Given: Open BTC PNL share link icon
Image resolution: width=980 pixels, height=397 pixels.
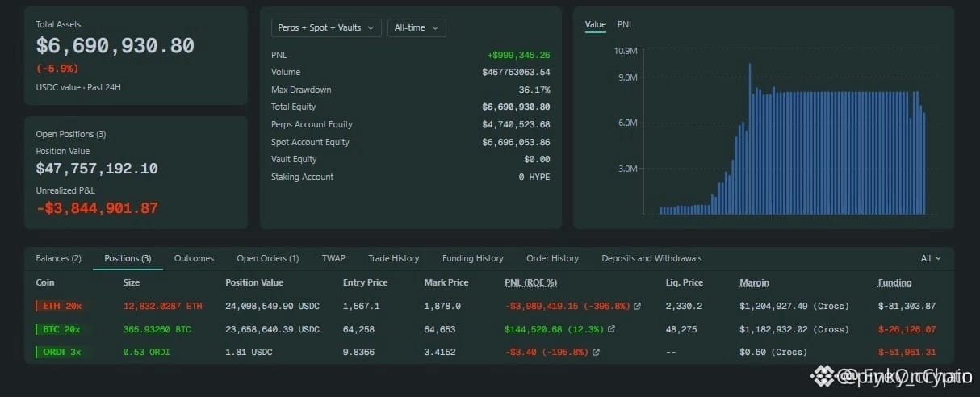Looking at the screenshot, I should click(x=611, y=329).
